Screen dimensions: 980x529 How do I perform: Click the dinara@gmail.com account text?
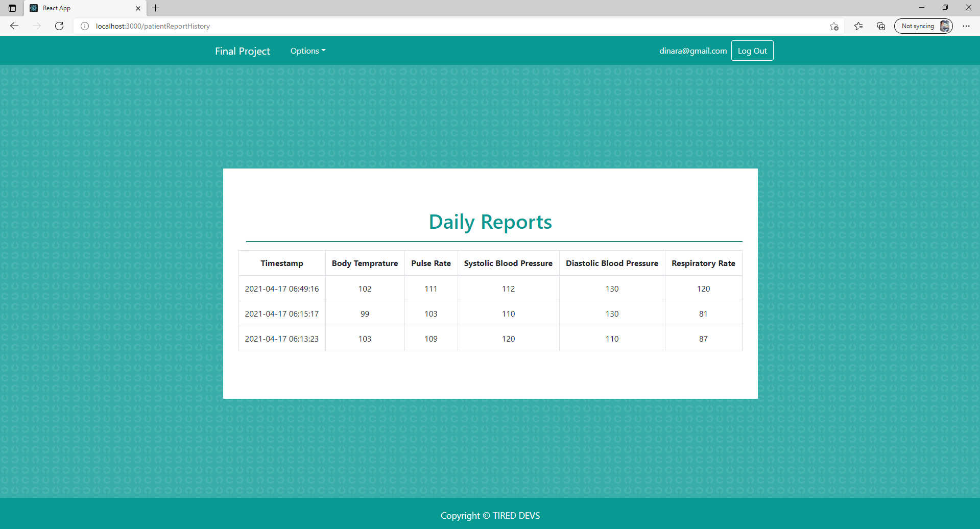pyautogui.click(x=693, y=51)
